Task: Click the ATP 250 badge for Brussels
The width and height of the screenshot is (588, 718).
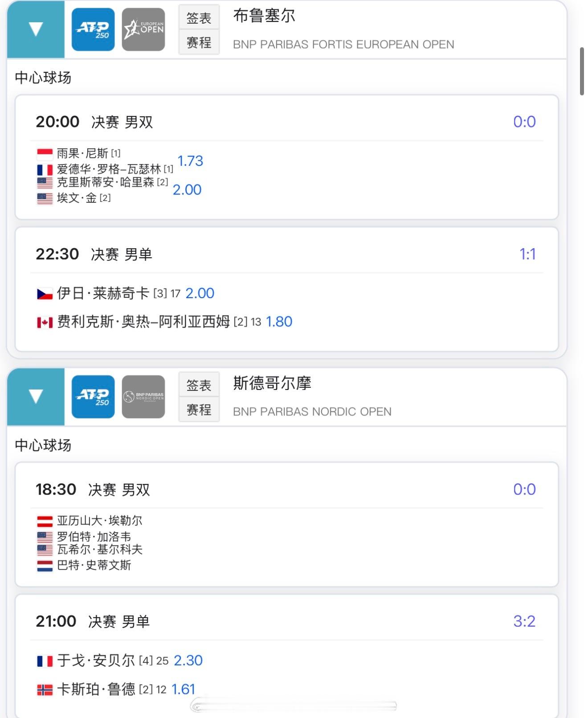Action: click(x=93, y=29)
